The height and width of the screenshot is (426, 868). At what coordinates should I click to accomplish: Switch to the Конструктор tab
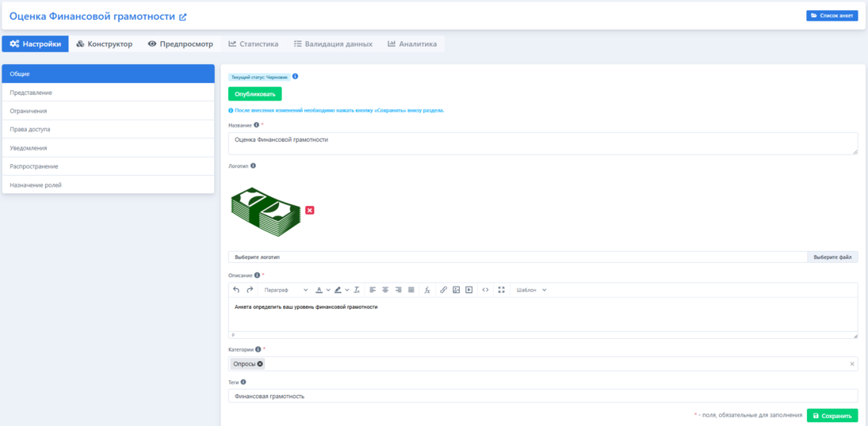[x=105, y=44]
